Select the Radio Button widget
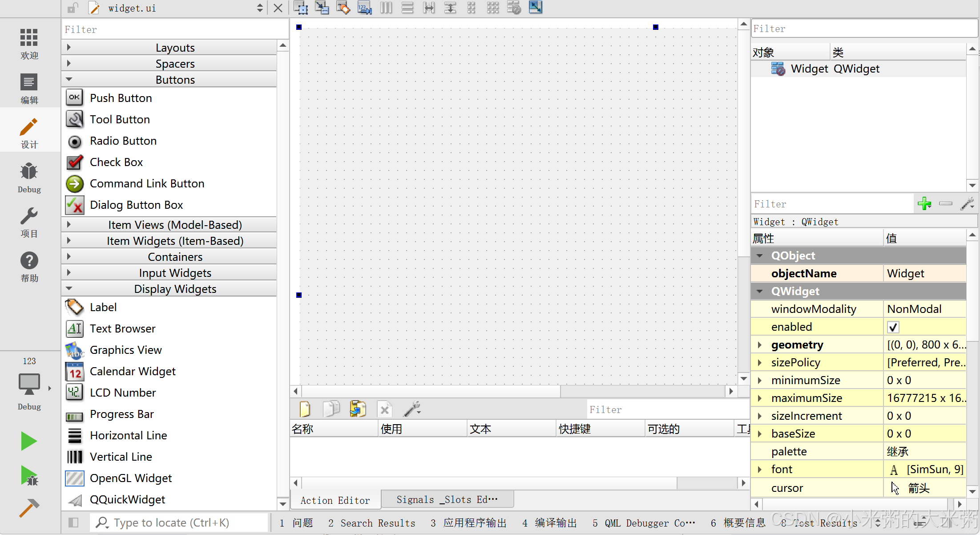 (123, 141)
